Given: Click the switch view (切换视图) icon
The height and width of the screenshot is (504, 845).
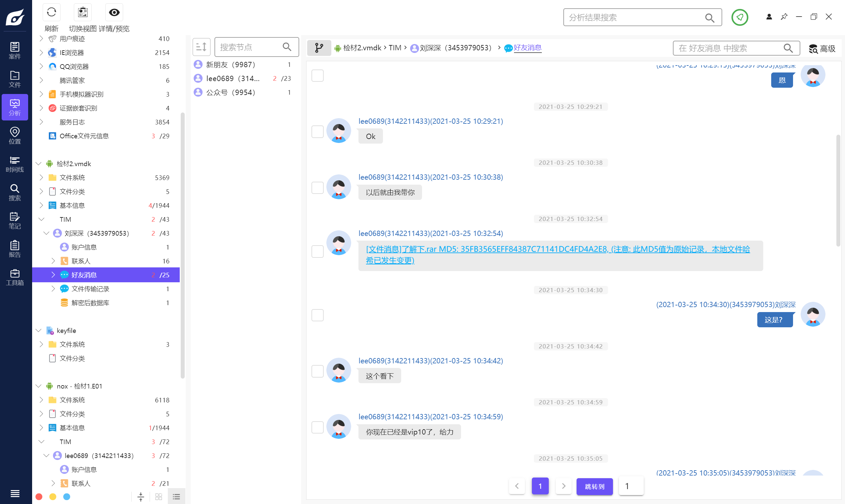Looking at the screenshot, I should 82,13.
